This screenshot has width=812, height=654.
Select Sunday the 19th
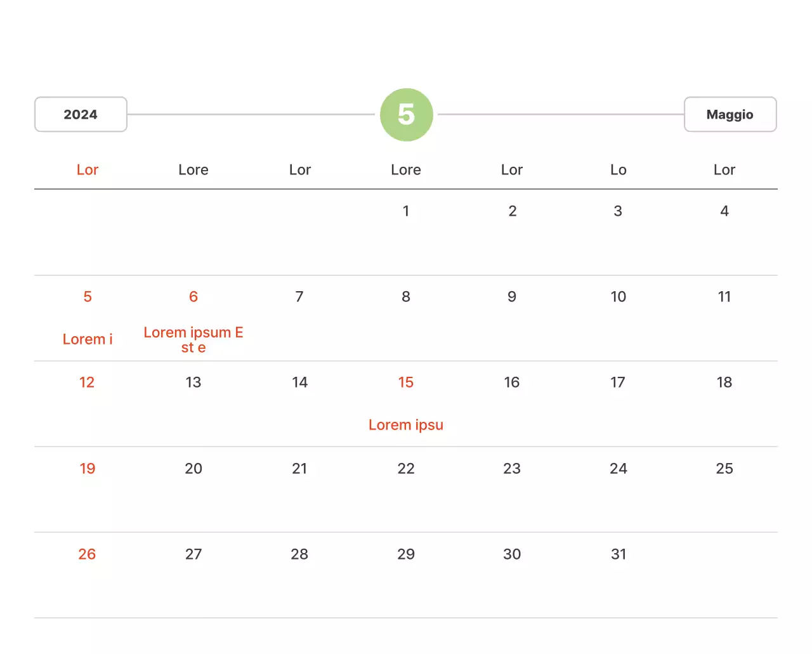[88, 469]
